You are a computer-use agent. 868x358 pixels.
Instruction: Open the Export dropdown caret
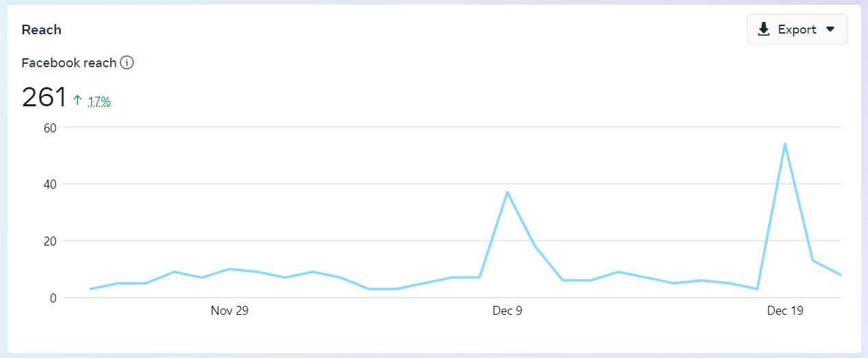pos(830,29)
